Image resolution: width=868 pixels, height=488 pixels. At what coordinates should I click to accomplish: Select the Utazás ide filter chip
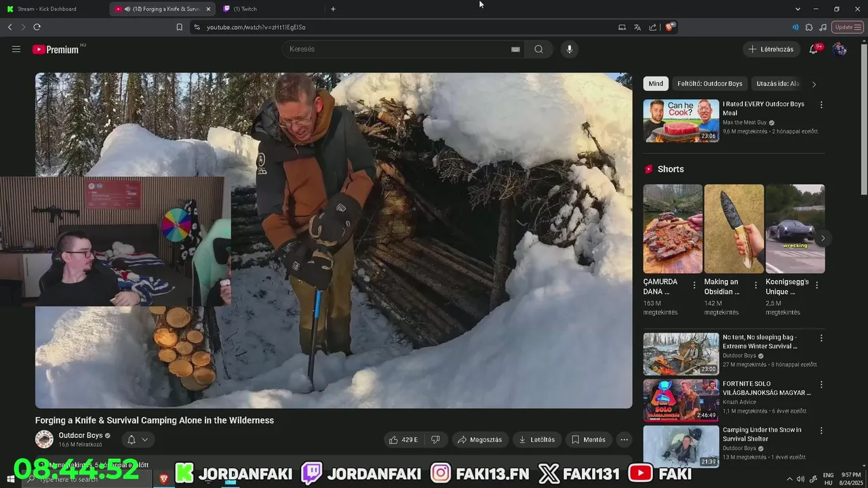pyautogui.click(x=778, y=83)
